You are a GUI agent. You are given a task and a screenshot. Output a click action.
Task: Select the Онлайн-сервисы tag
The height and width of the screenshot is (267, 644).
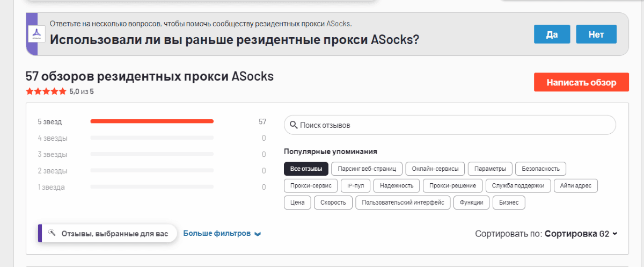[x=435, y=169]
